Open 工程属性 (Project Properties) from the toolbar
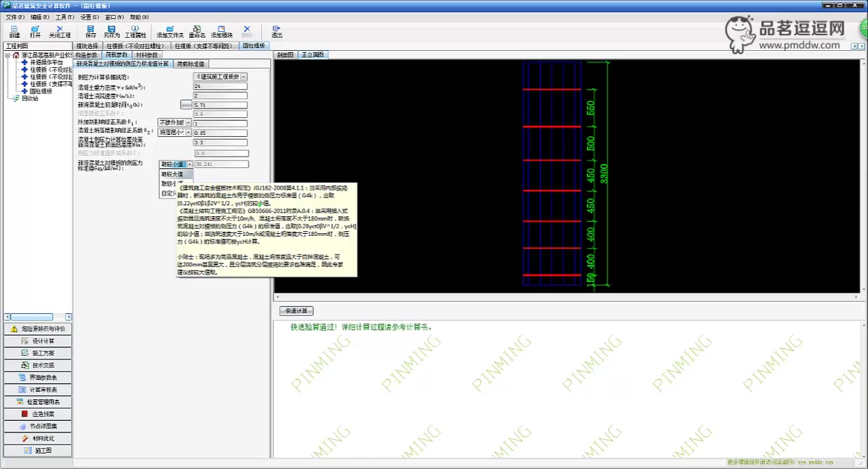This screenshot has height=469, width=868. tap(135, 31)
